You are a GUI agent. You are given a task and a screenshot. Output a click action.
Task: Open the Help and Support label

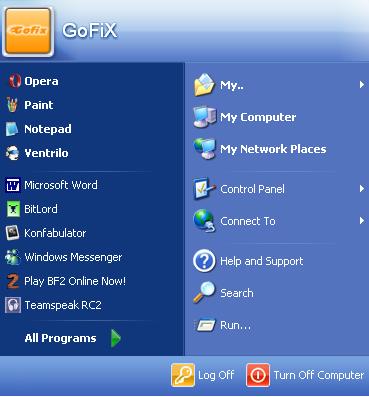pyautogui.click(x=262, y=261)
